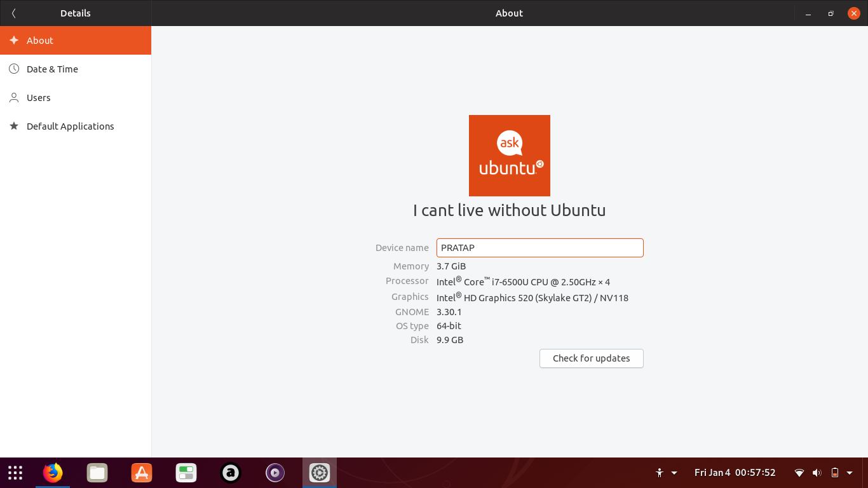The width and height of the screenshot is (868, 488).
Task: Click Check for updates
Action: 591,358
